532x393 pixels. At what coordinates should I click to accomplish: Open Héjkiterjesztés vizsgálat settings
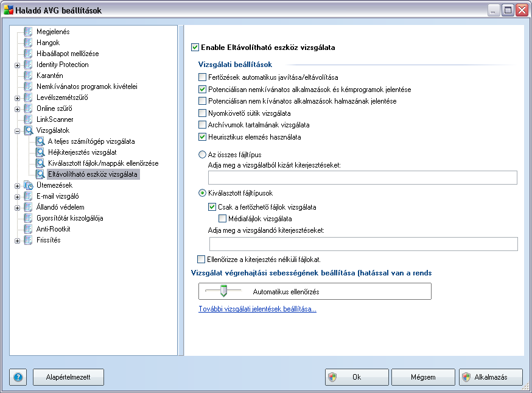point(82,152)
